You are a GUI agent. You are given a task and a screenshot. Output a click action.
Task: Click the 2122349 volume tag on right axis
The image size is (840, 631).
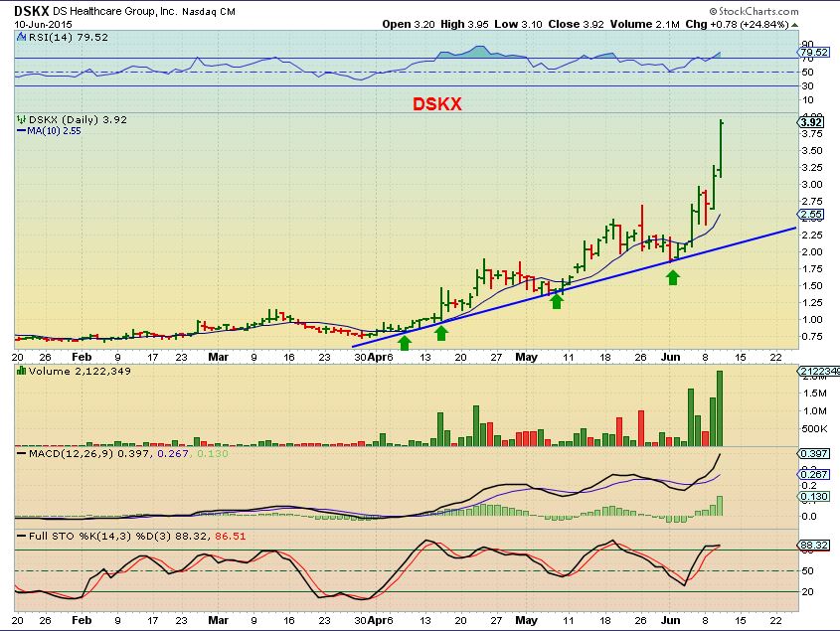tap(818, 372)
